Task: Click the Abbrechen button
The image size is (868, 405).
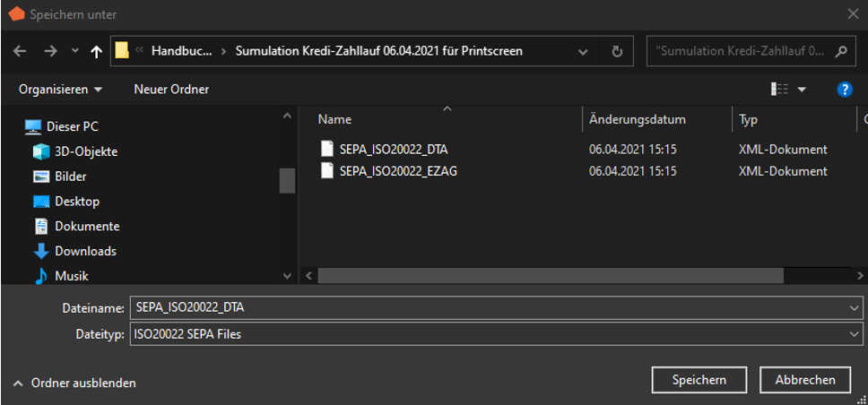Action: (x=804, y=380)
